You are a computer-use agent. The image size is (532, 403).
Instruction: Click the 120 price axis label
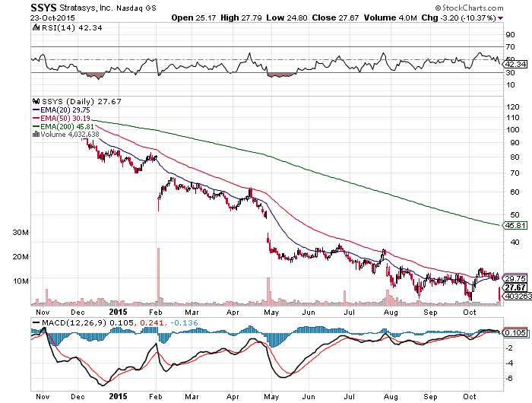click(513, 107)
